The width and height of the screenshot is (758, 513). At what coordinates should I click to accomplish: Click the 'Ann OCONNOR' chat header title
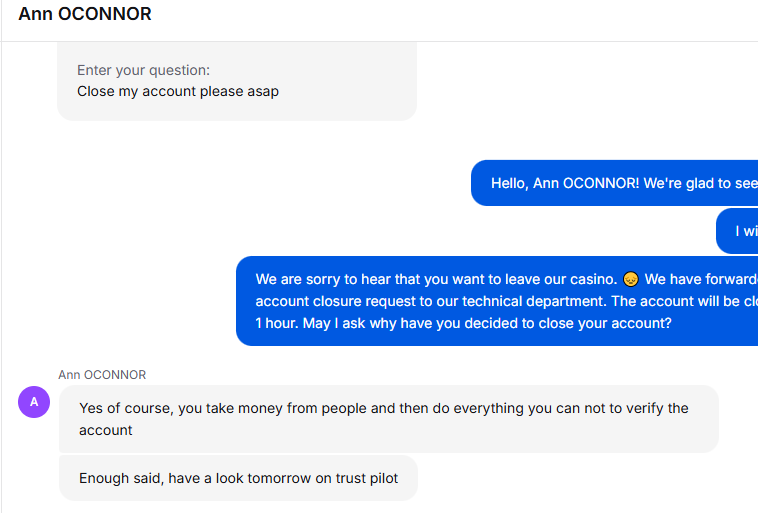(85, 14)
